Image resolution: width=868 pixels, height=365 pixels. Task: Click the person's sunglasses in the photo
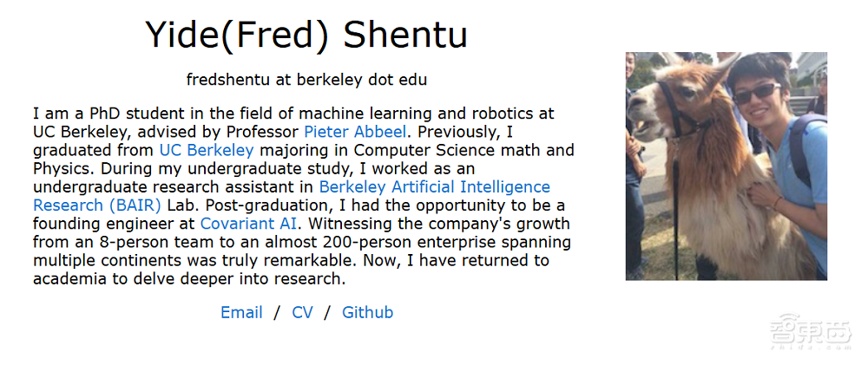click(757, 91)
